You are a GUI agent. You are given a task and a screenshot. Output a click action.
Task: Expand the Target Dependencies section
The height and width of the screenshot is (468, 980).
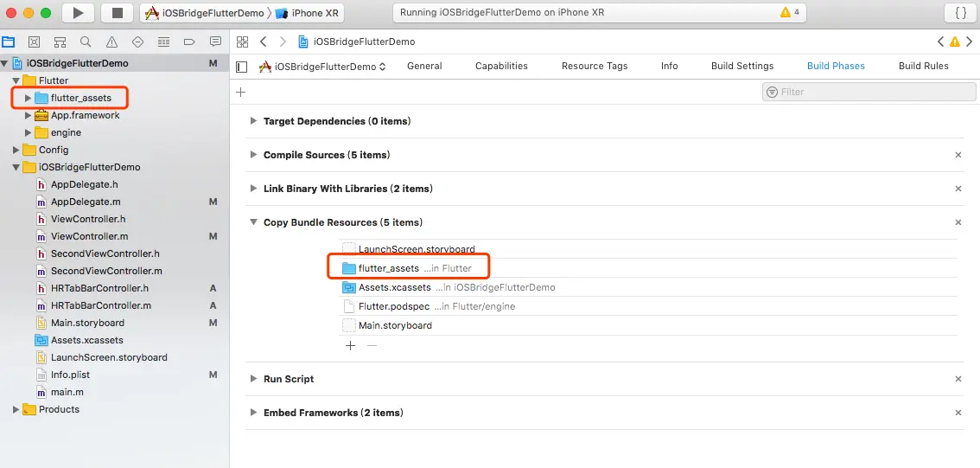coord(253,121)
